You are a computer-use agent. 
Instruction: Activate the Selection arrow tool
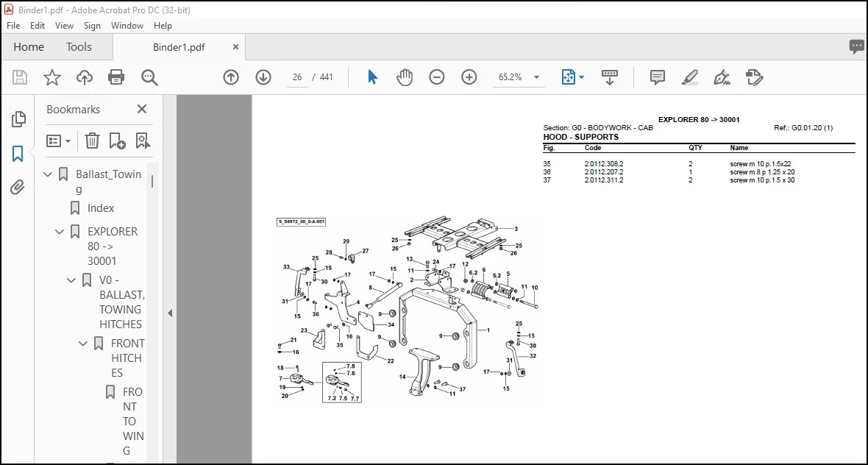point(372,77)
